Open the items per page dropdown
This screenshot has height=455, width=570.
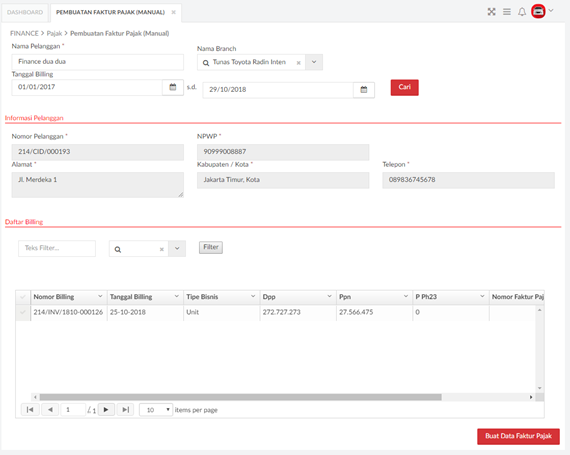coord(156,410)
